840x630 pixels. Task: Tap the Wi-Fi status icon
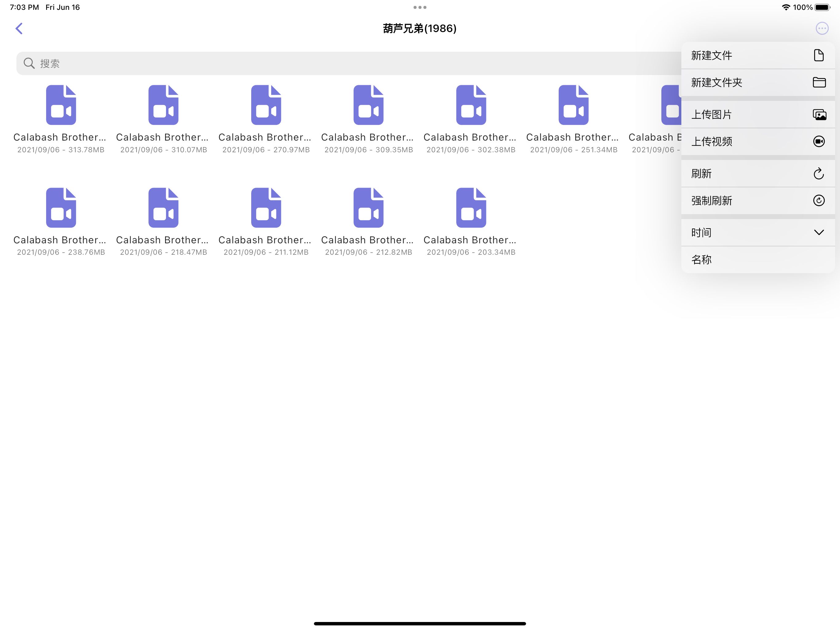click(786, 7)
